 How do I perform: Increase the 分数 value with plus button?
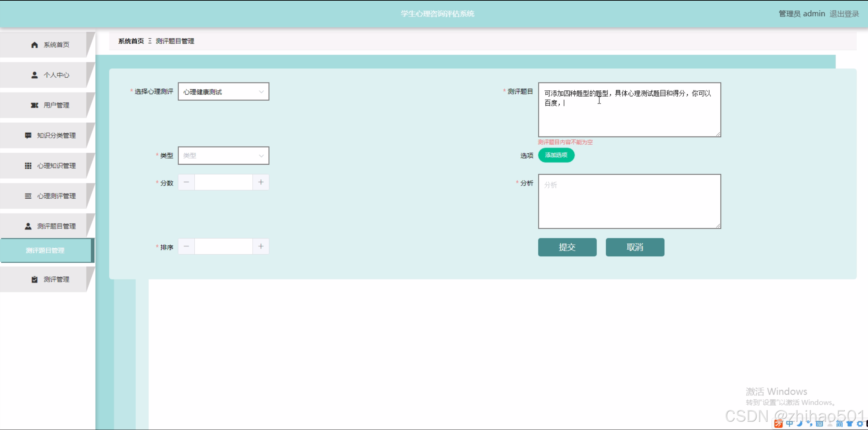[x=261, y=182]
